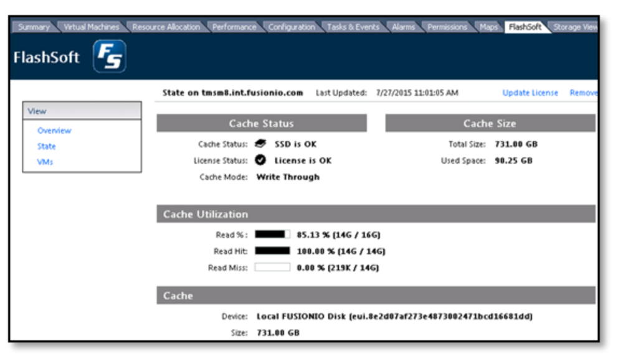This screenshot has width=623, height=364.
Task: Click the Cache Status section header
Action: pyautogui.click(x=262, y=123)
